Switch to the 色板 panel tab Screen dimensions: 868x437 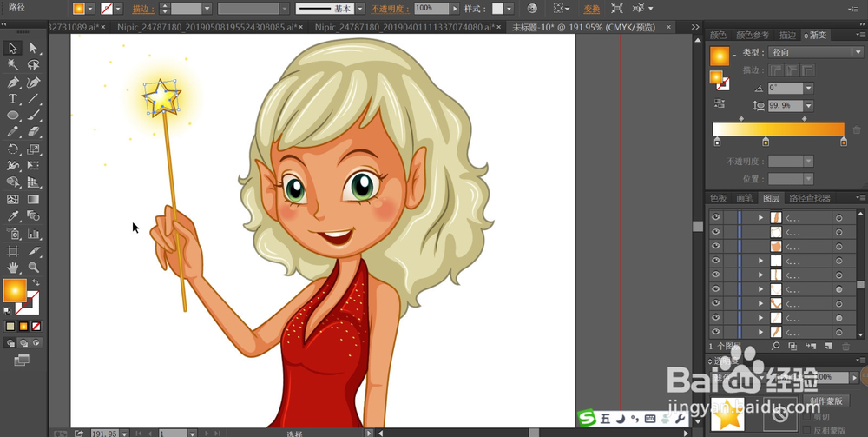point(719,198)
